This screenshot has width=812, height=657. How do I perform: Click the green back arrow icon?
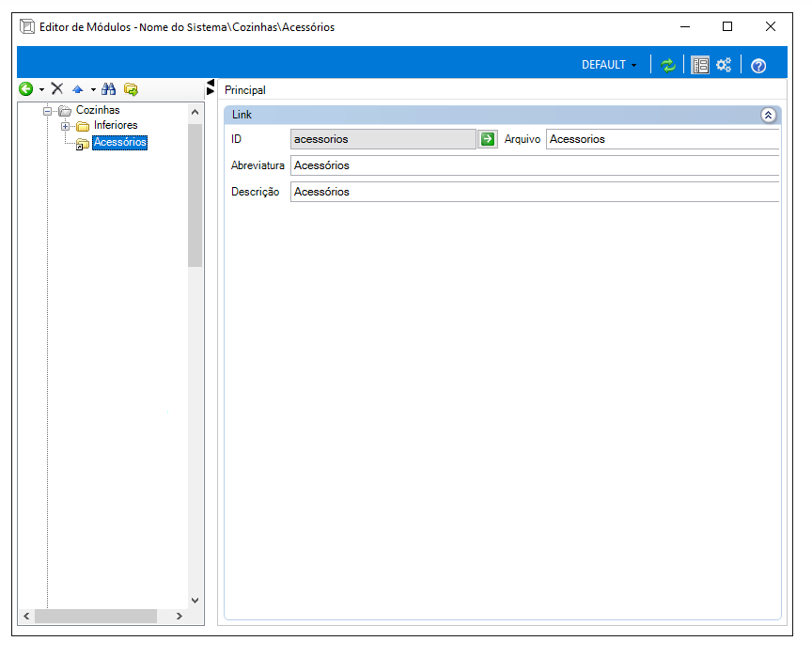coord(26,89)
